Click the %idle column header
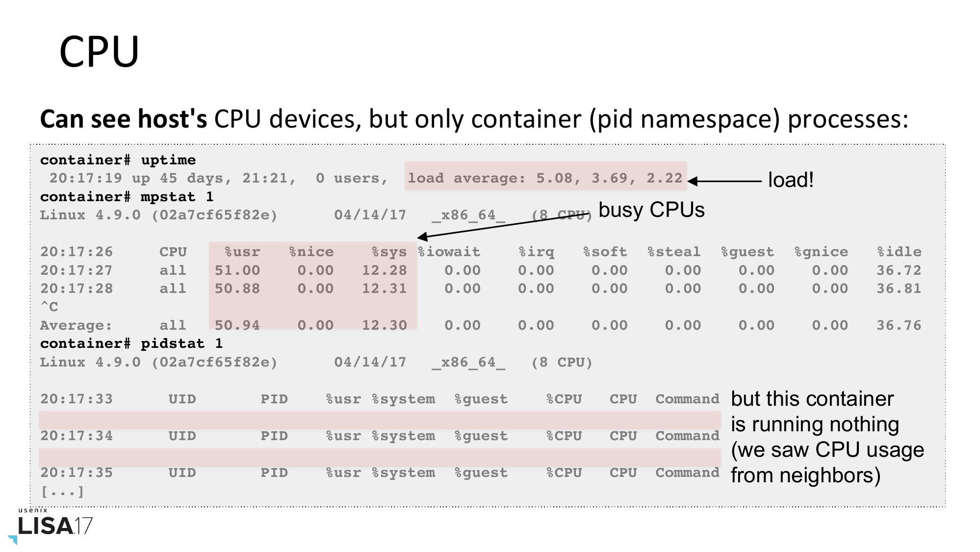The image size is (980, 552). 899,252
